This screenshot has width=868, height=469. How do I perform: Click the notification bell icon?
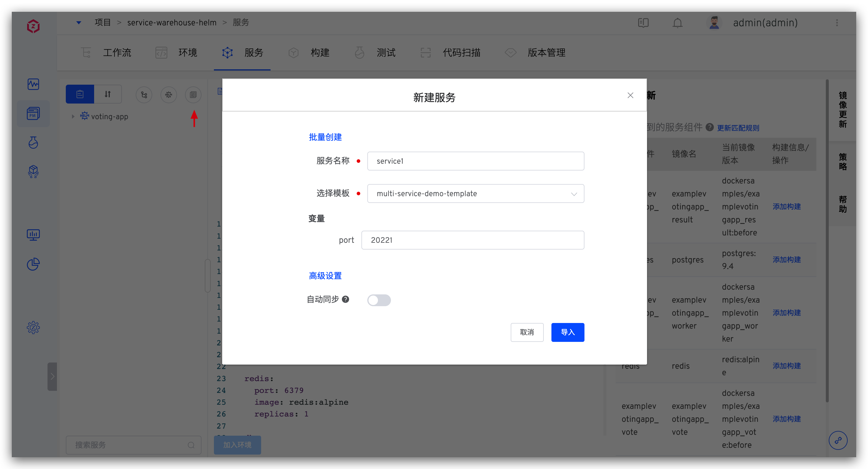[x=677, y=23]
